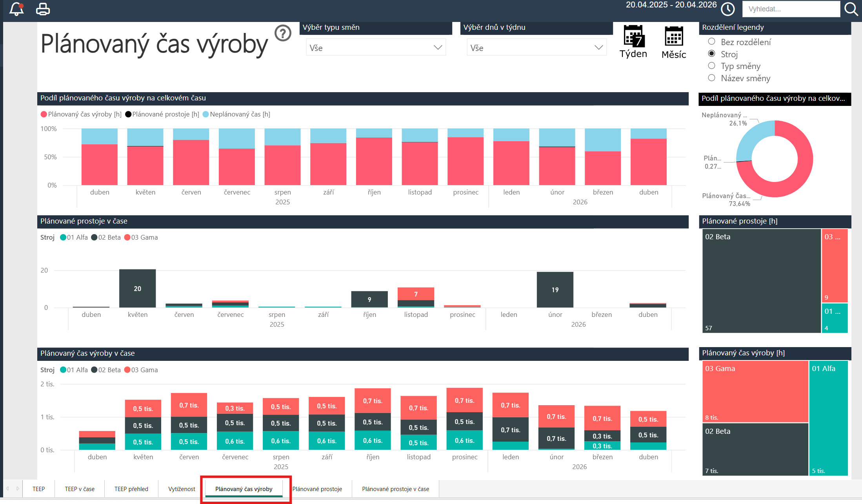Expand the Výběr dnů v týdnu dropdown
The width and height of the screenshot is (862, 504).
[x=536, y=48]
